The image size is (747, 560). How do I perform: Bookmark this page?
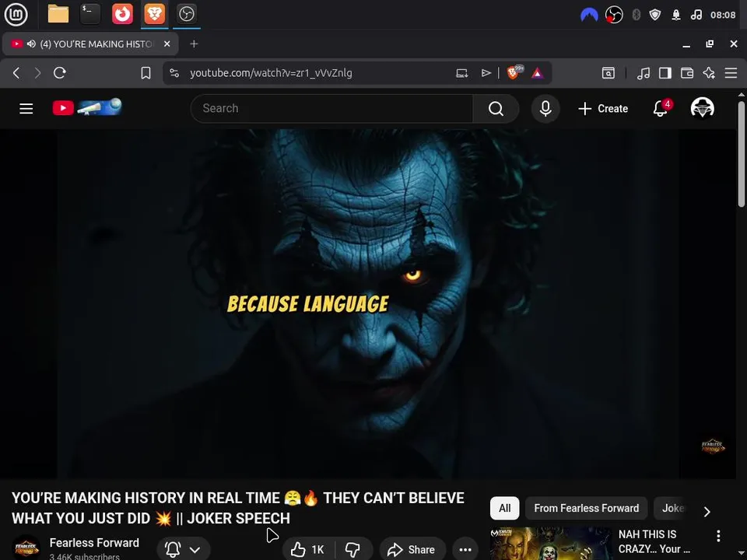tap(146, 73)
